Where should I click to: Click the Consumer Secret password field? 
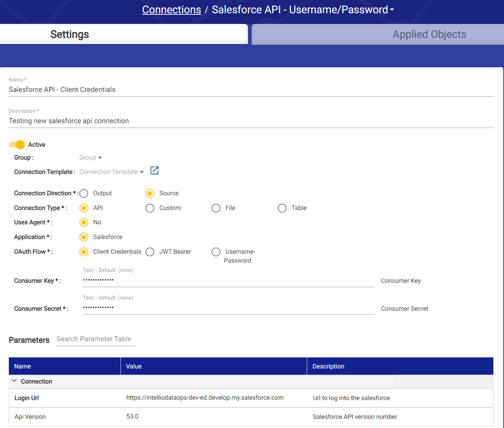coord(228,308)
